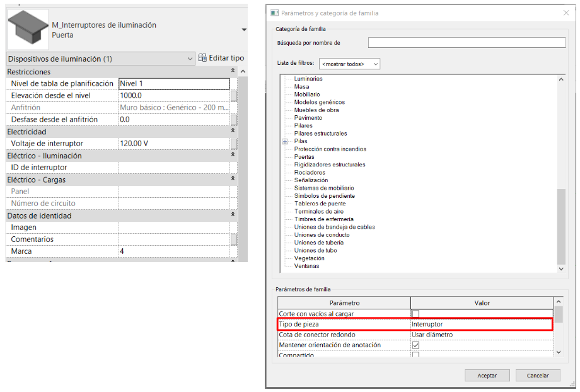Collapse the Electricidad group
Viewport: 580px width, 392px height.
[x=233, y=130]
